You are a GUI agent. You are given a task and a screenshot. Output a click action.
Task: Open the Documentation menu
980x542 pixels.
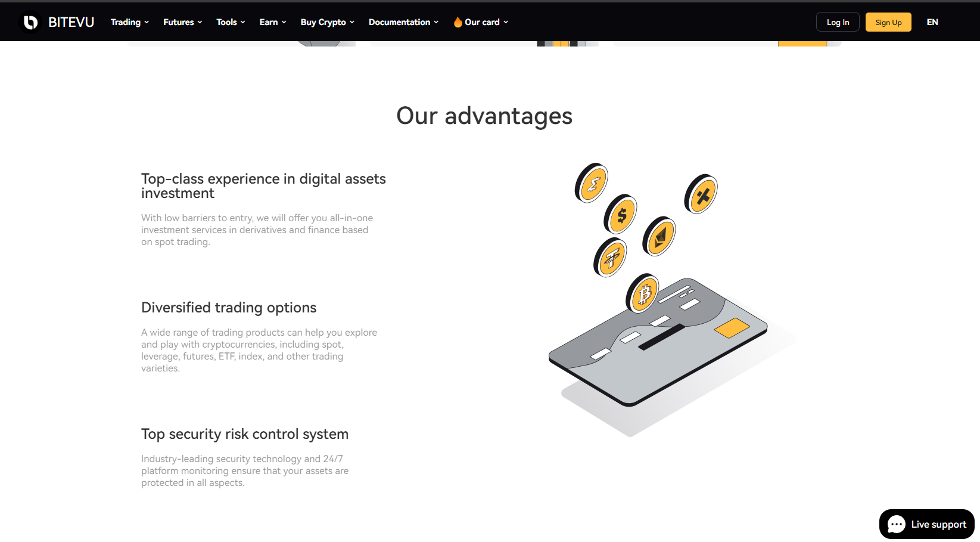[403, 22]
